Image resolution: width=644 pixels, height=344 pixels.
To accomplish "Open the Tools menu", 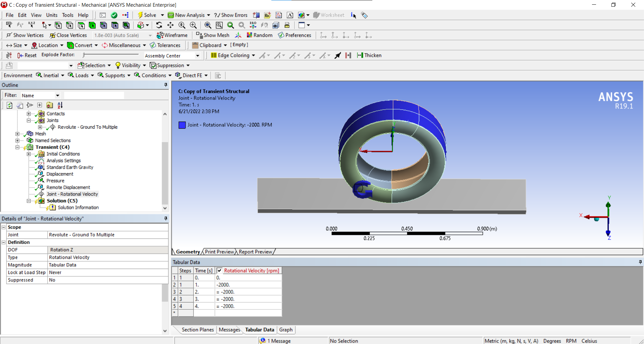I will click(x=67, y=15).
